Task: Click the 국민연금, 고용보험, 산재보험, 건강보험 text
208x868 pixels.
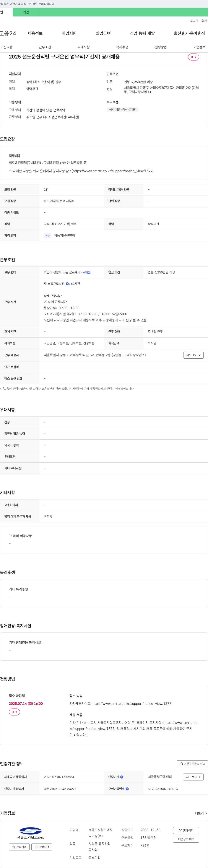Action: pos(69,343)
